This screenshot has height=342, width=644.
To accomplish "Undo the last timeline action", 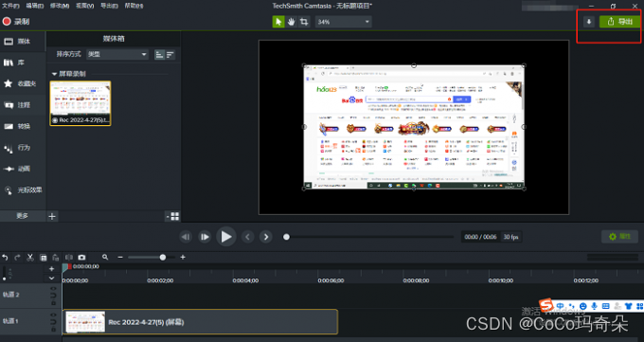I will 5,258.
